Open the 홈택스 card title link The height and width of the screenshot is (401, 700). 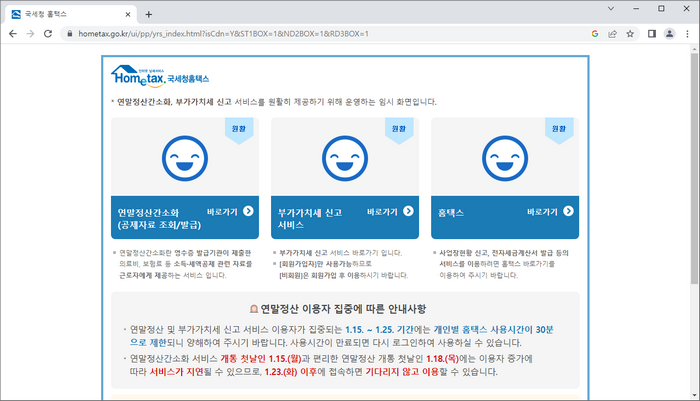pos(451,213)
